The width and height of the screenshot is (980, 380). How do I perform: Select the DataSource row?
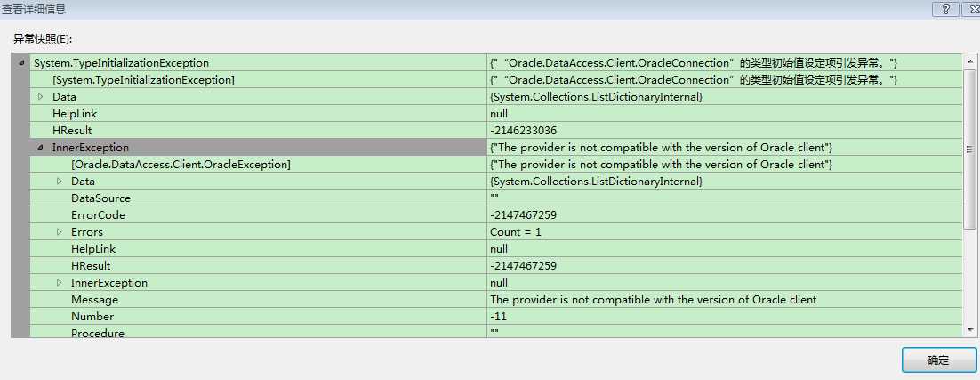click(495, 198)
